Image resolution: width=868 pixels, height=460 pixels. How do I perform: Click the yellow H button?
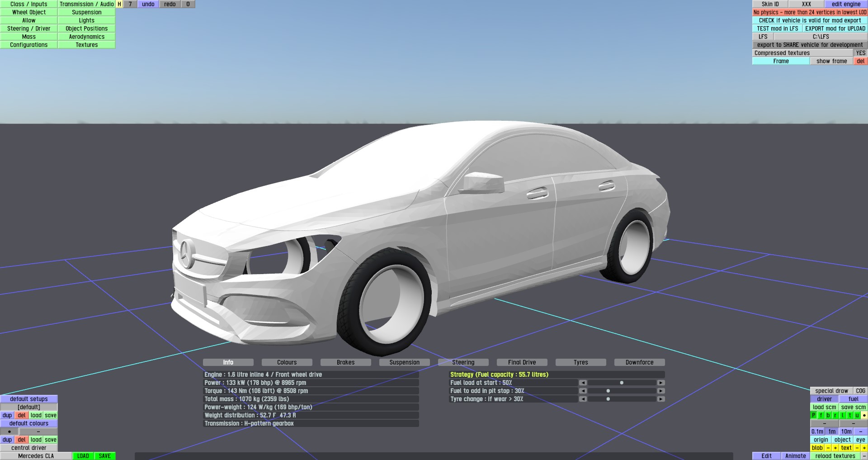click(119, 4)
